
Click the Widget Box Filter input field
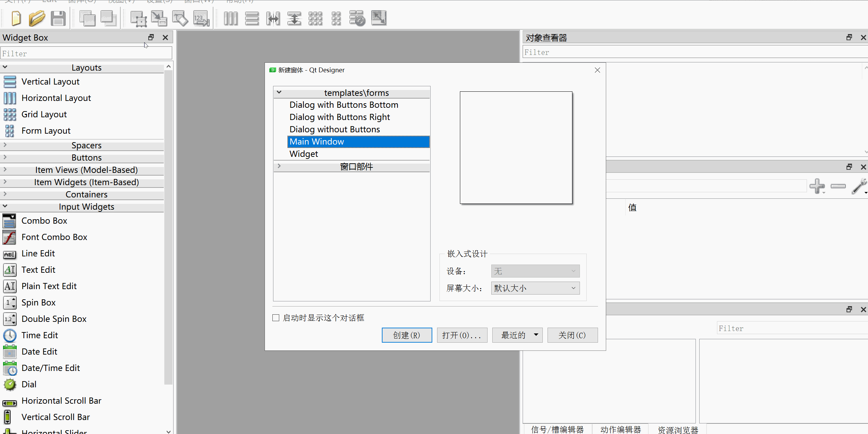tap(86, 54)
